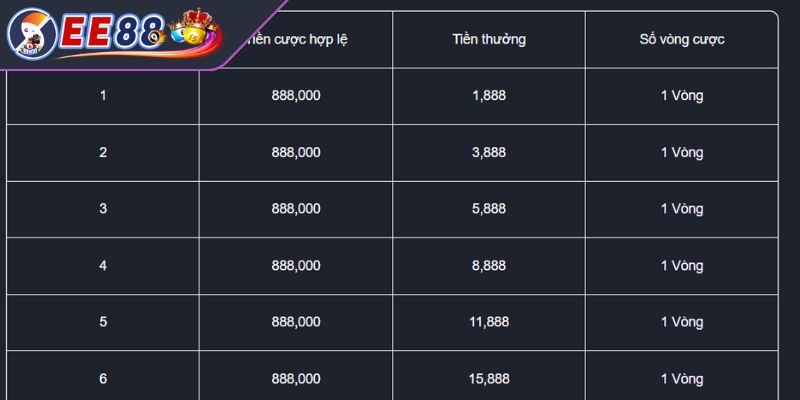Click row number 6 cell
Viewport: 800px width, 400px height.
tap(103, 379)
